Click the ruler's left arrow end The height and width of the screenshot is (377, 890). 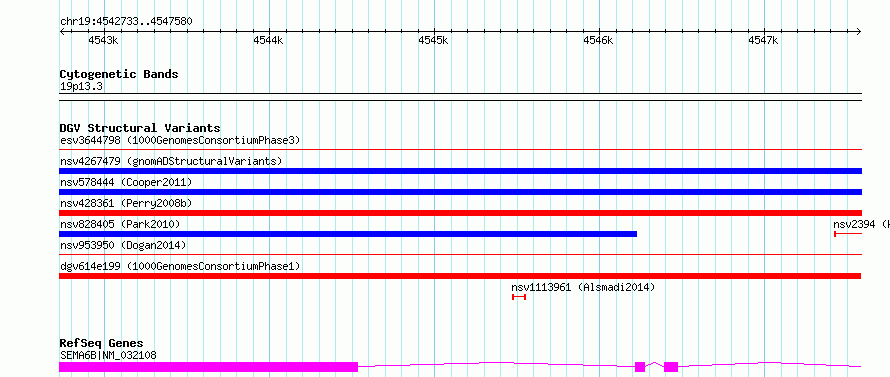62,31
